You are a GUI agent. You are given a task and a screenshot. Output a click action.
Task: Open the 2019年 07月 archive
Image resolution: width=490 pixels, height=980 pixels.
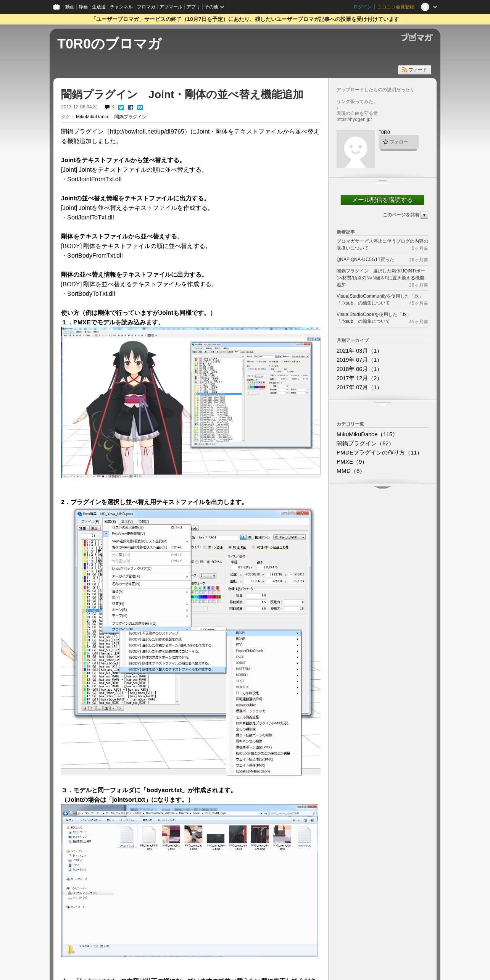(359, 360)
